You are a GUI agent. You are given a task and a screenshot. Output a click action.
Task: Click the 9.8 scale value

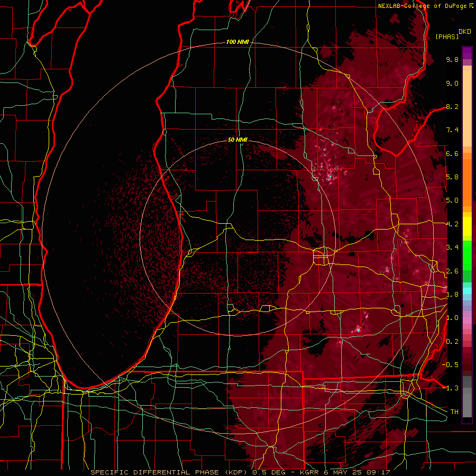[x=452, y=59]
